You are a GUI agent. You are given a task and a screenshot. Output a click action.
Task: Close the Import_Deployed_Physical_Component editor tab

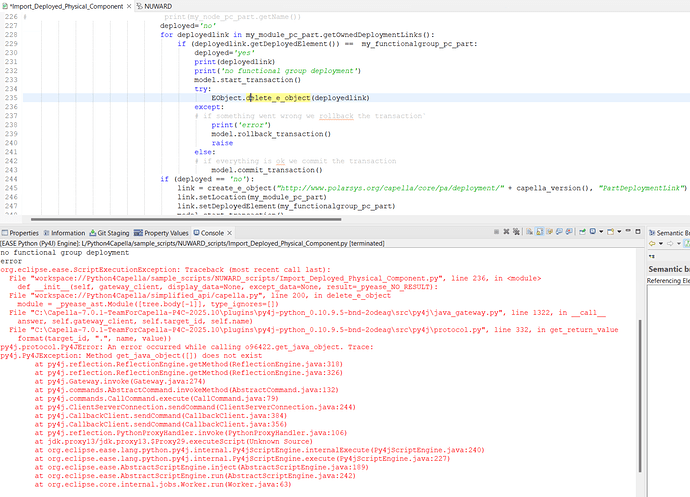point(129,6)
